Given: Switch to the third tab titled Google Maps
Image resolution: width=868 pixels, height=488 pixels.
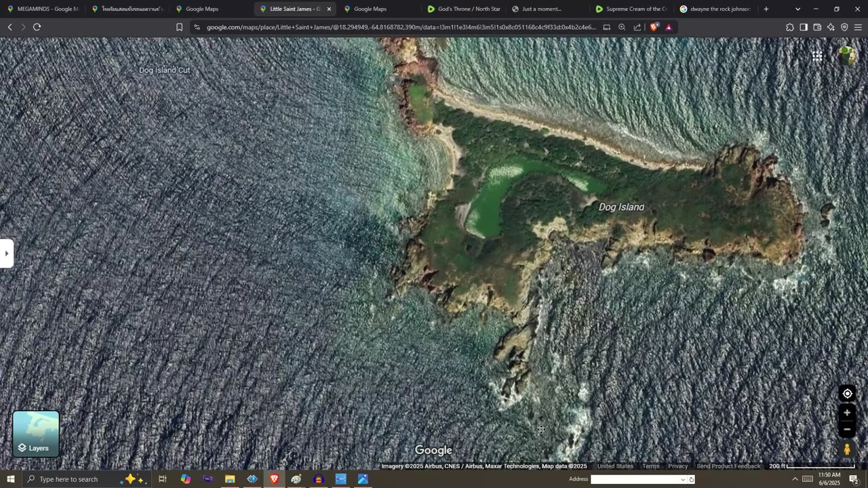Looking at the screenshot, I should [x=211, y=9].
